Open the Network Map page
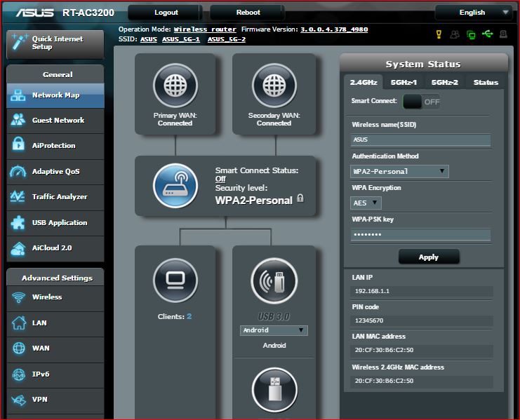520x420 pixels. click(x=55, y=95)
